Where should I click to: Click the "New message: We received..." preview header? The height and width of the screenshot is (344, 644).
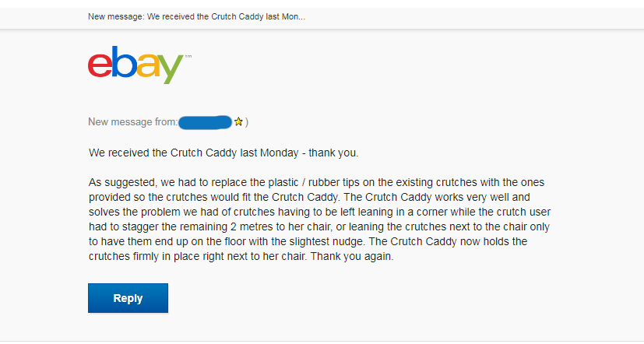[x=196, y=16]
